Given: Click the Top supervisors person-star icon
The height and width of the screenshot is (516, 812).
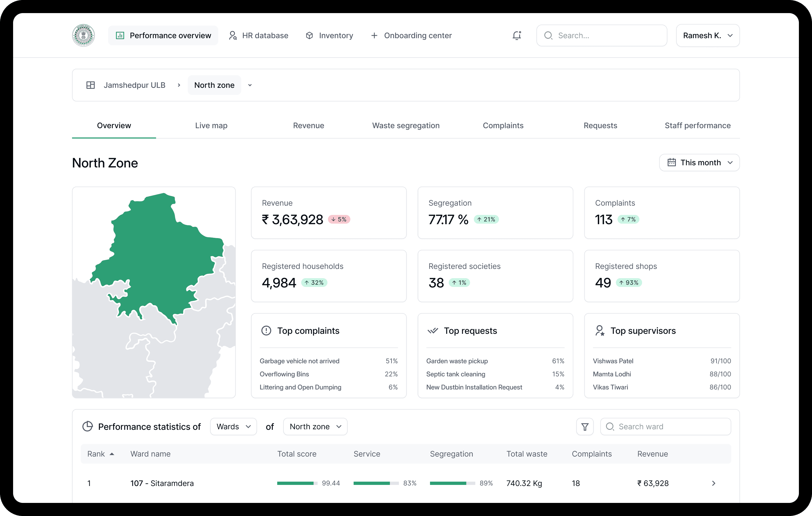Looking at the screenshot, I should click(x=599, y=331).
